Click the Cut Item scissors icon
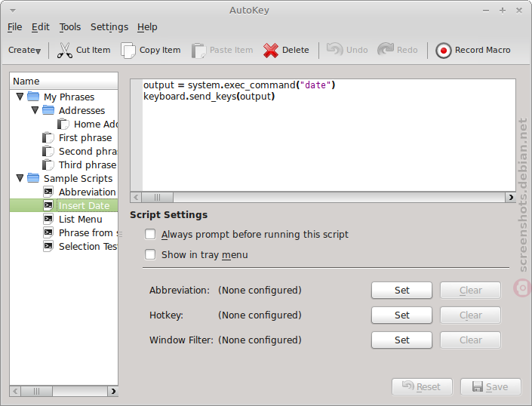This screenshot has height=406, width=532. click(x=64, y=51)
